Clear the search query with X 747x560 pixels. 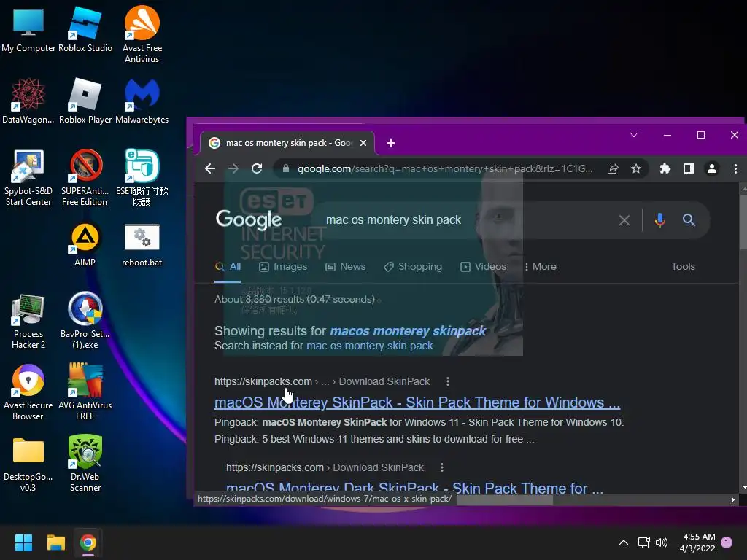[x=624, y=220]
